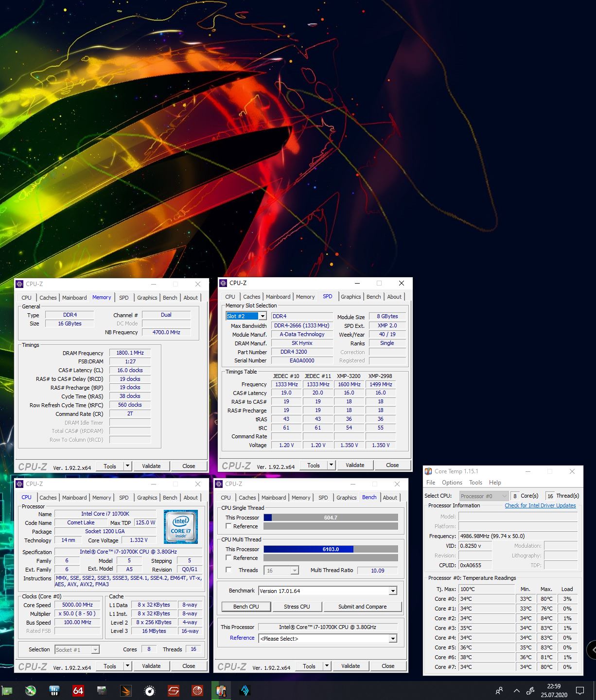Click the Submit and Compare button

363,607
